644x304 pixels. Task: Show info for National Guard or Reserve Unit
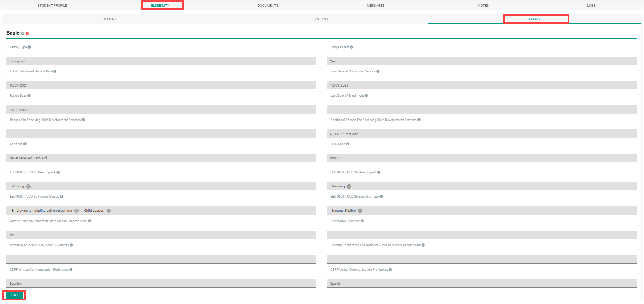[423, 245]
